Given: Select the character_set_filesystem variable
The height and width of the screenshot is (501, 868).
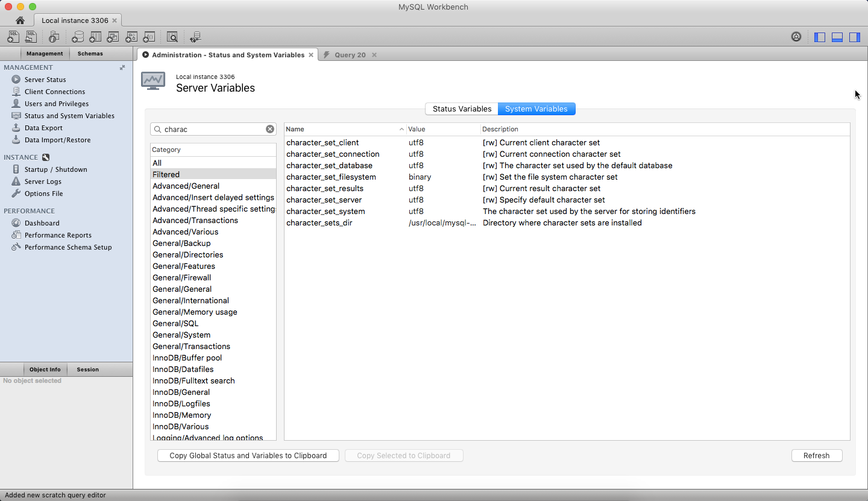Looking at the screenshot, I should pyautogui.click(x=331, y=177).
